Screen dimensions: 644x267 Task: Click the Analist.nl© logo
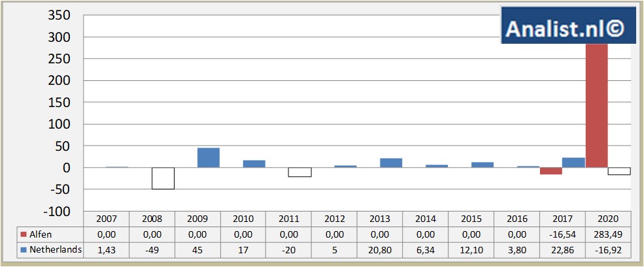click(569, 26)
